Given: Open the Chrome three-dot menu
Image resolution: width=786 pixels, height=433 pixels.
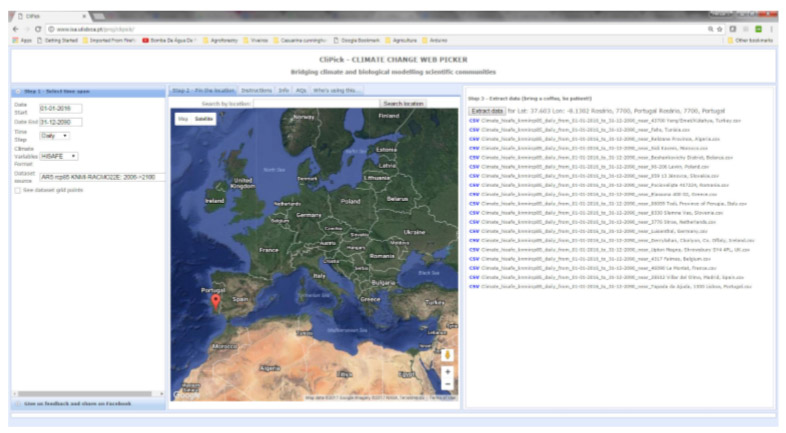Looking at the screenshot, I should (771, 29).
